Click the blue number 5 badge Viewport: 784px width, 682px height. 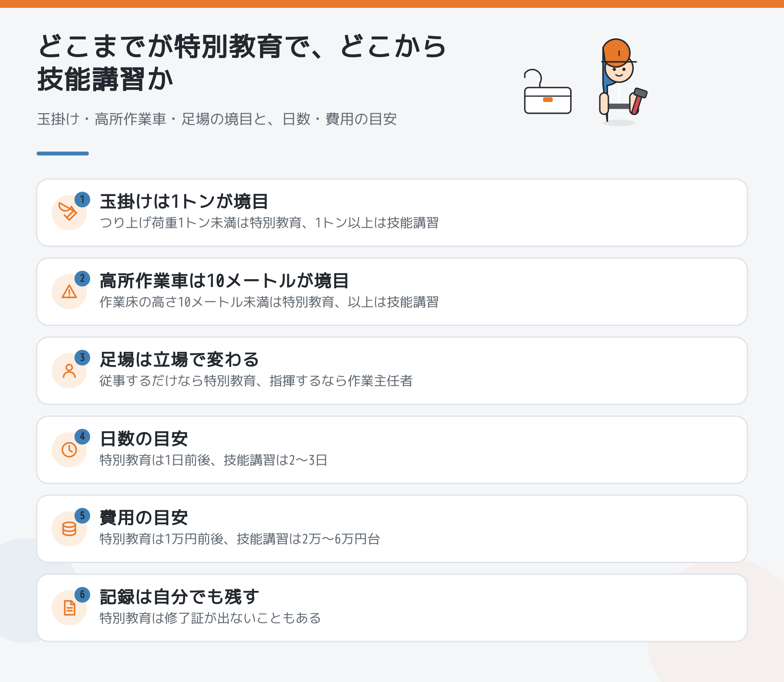82,516
